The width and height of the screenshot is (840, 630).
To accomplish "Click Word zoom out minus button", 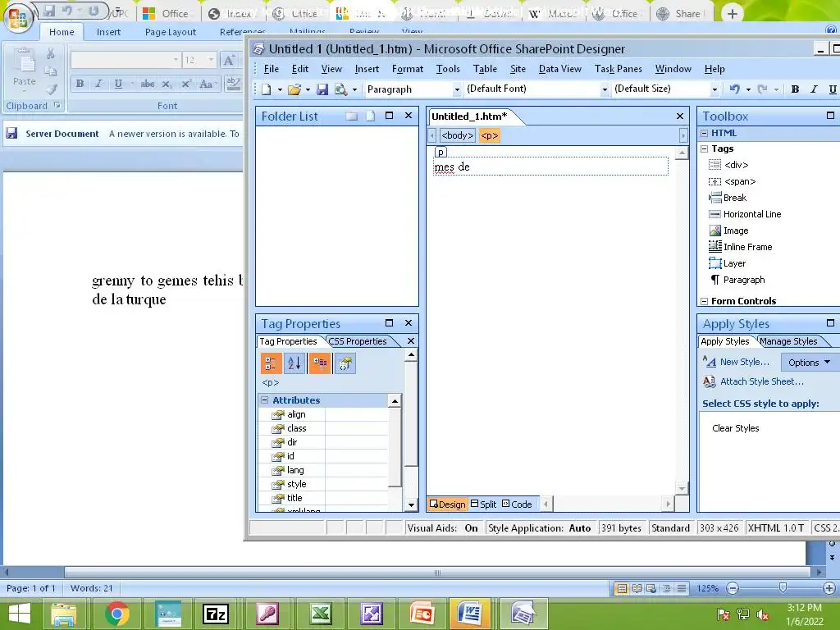I will point(733,588).
